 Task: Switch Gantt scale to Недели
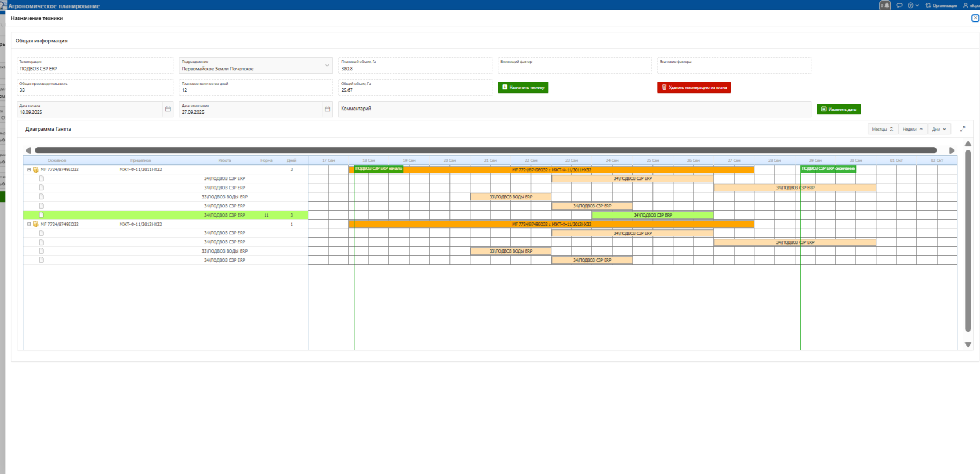point(912,129)
